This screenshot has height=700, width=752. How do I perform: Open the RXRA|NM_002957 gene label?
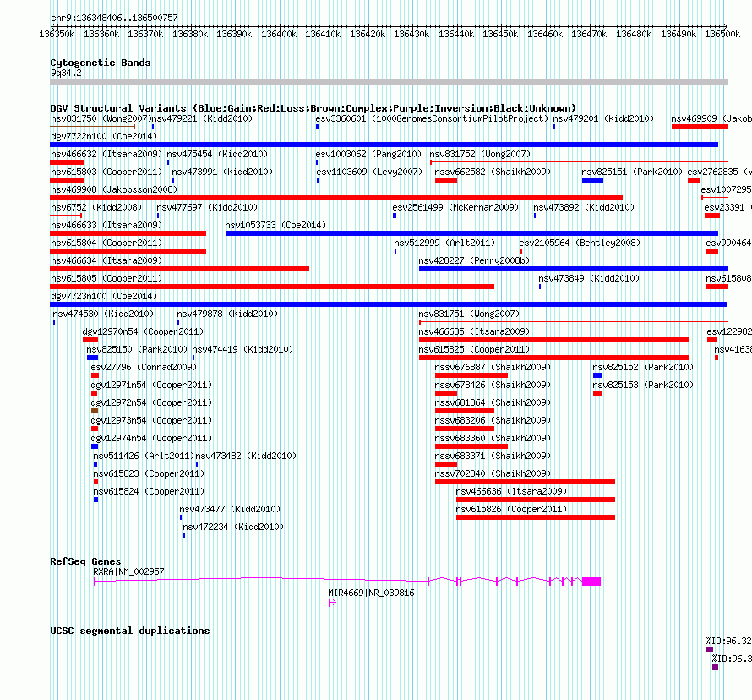128,571
